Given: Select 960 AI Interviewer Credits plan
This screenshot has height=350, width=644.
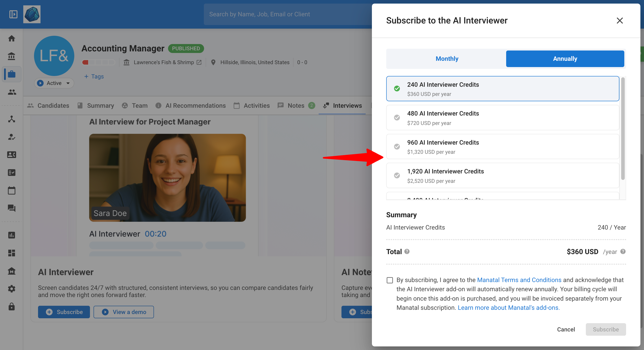Looking at the screenshot, I should coord(503,147).
